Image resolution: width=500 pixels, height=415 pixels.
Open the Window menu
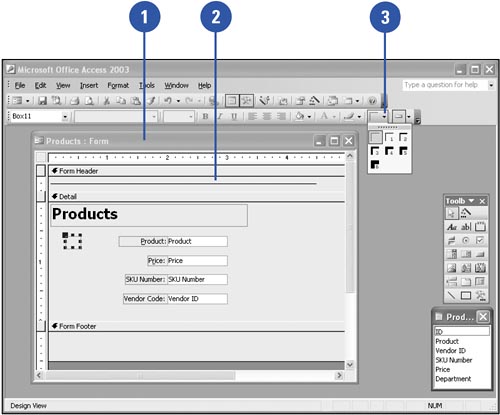pyautogui.click(x=176, y=85)
